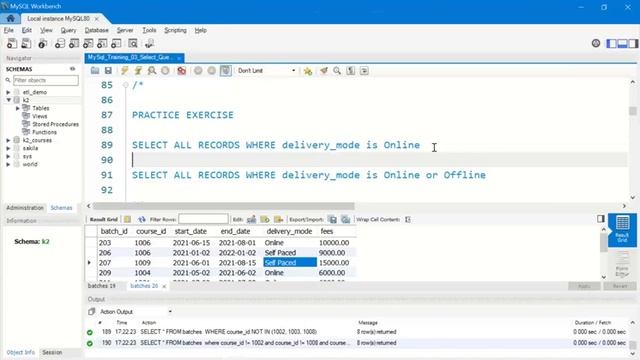
Task: Toggle continue-on-error script execution
Action: 182,71
